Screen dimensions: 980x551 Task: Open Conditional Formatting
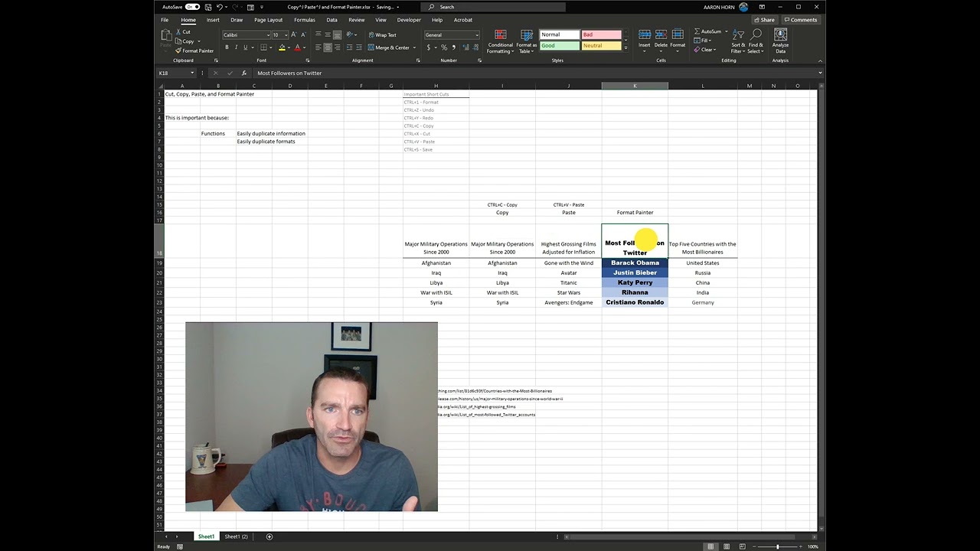pyautogui.click(x=500, y=41)
